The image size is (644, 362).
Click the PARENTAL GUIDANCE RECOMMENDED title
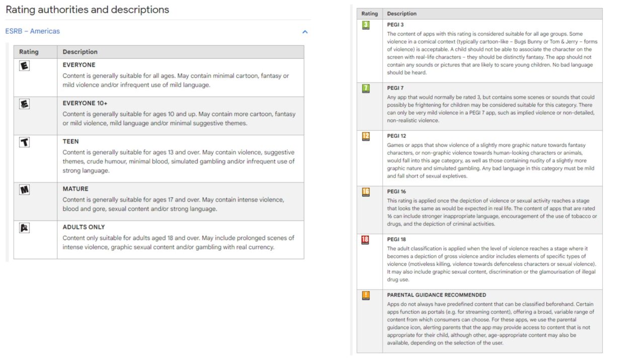coord(436,295)
